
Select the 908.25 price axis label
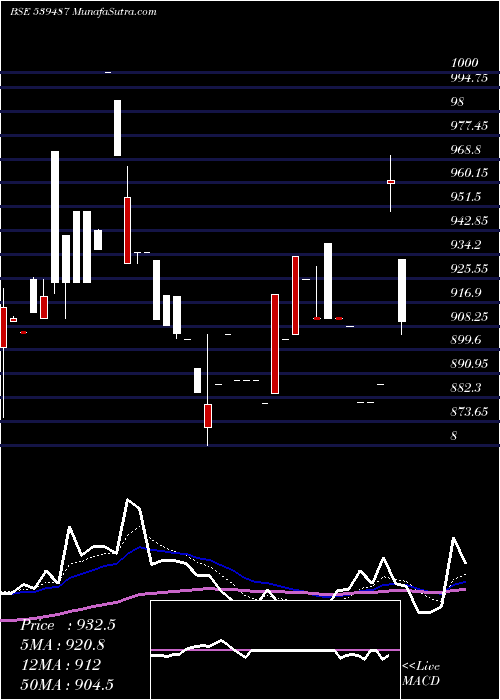469,317
